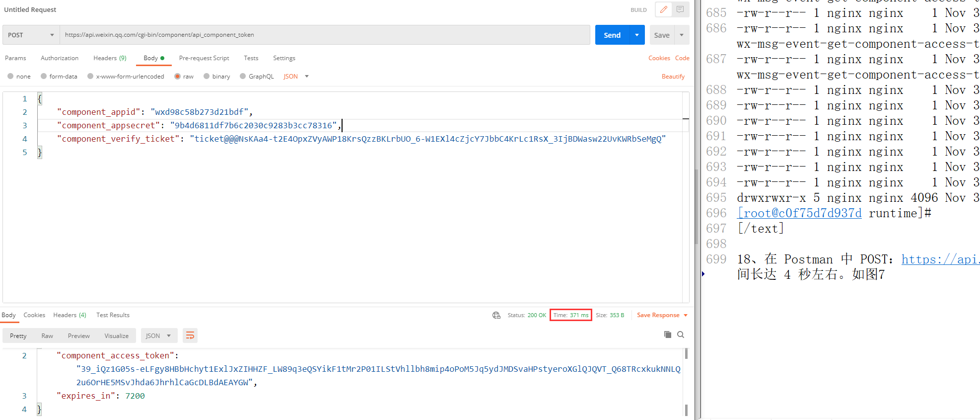Pick the GraphQL body type radio

click(x=243, y=76)
